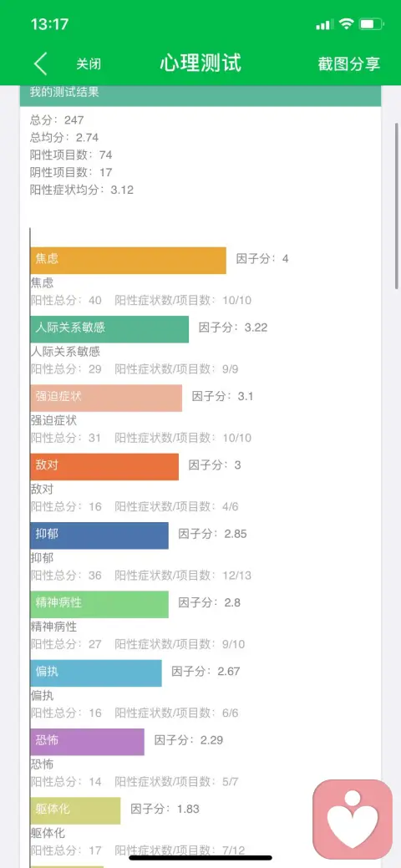Tap the cellular signal bars icon
The image size is (401, 868).
(325, 24)
